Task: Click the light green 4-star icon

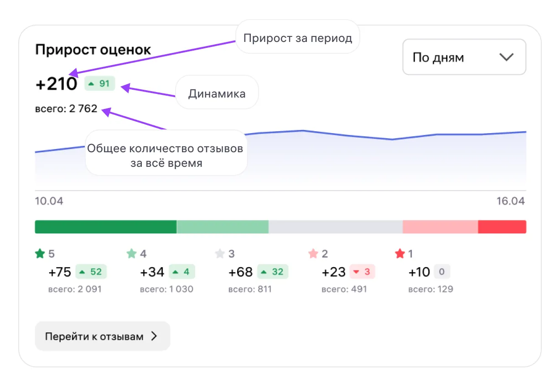Action: (131, 254)
